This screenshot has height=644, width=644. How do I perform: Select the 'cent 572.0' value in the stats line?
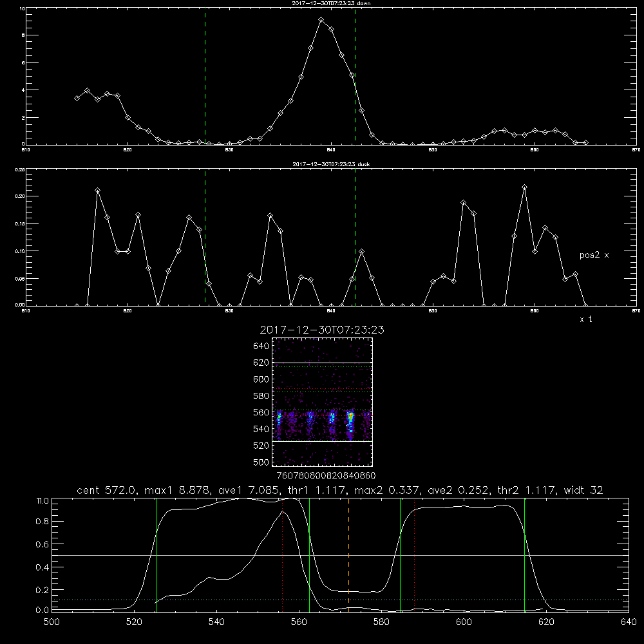[105, 490]
